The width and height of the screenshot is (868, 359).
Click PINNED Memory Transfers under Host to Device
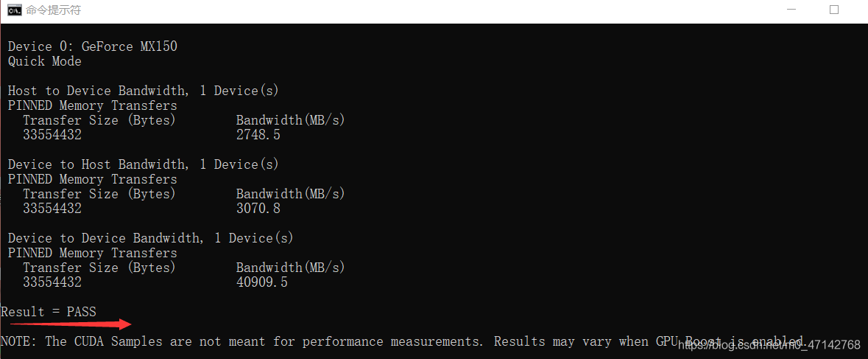93,105
